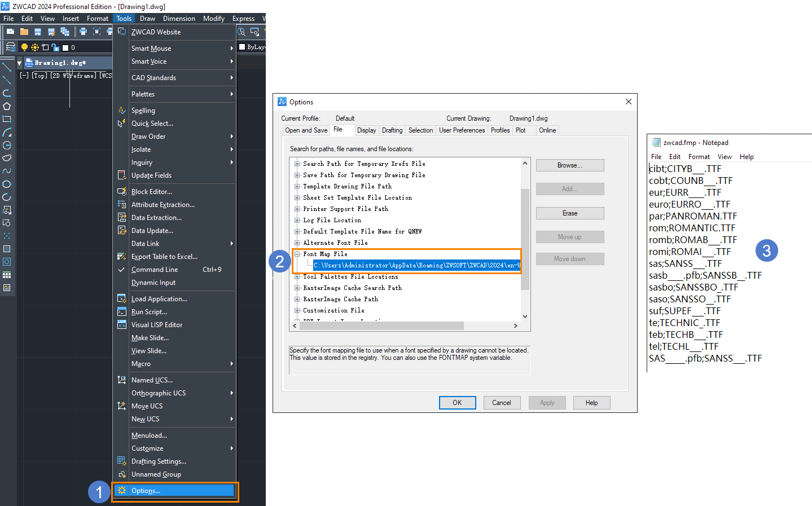This screenshot has height=506, width=812.
Task: Select the Table tool
Action: (7, 275)
